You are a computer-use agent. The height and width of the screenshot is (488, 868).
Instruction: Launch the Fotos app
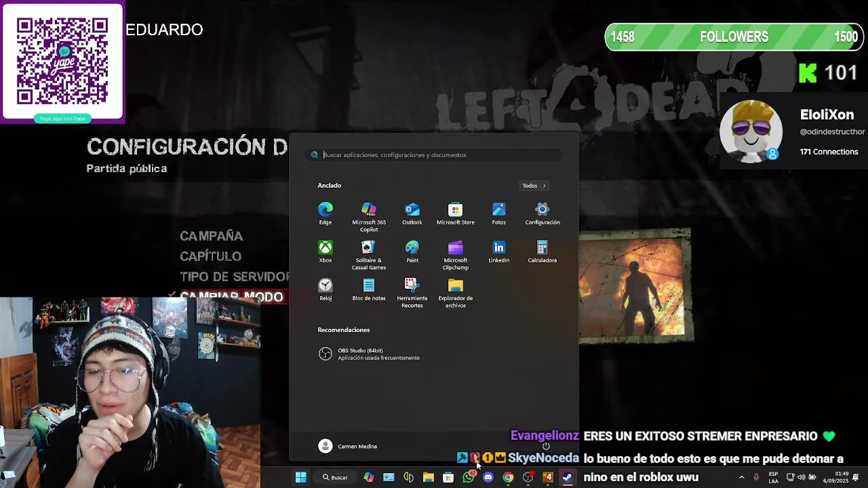pyautogui.click(x=499, y=213)
